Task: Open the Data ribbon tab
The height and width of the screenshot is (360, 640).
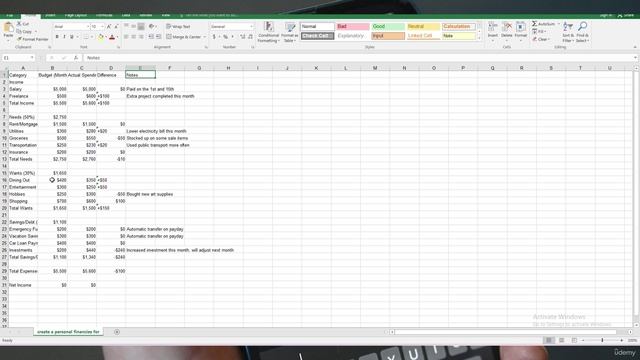Action: (126, 16)
